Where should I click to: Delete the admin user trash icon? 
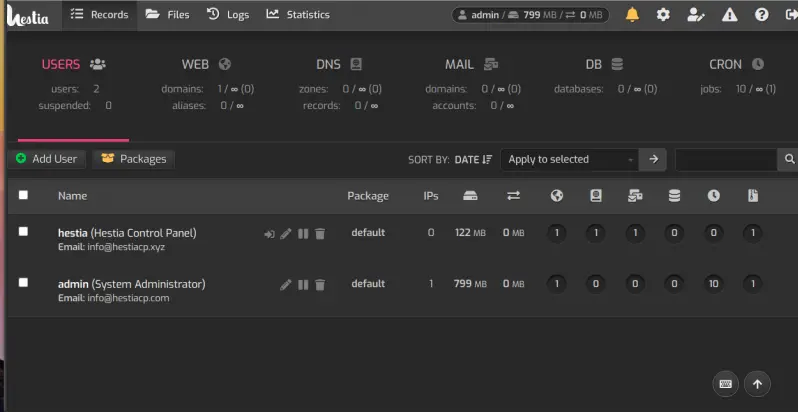pos(320,284)
